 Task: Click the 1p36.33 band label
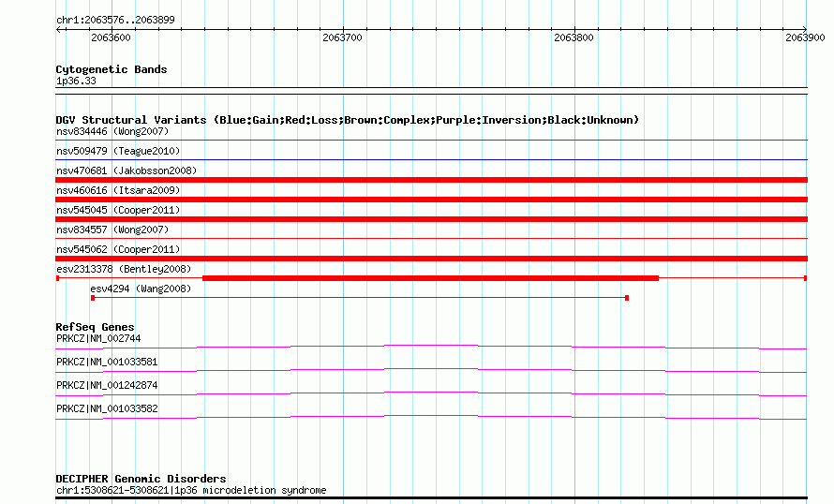pos(76,81)
